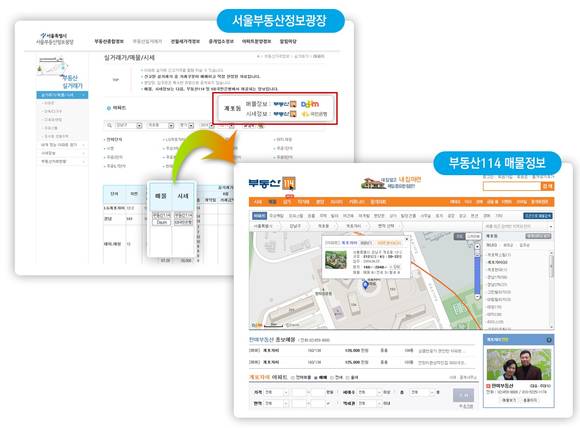Expand the 서울특별시 region selector
Image resolution: width=580 pixels, height=428 pixels.
click(265, 226)
